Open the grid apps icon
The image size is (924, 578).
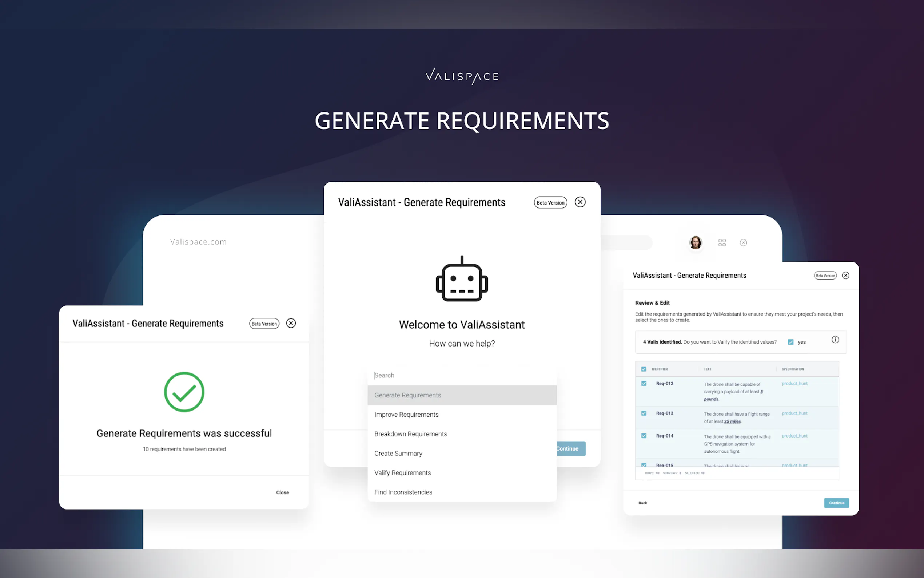tap(721, 243)
